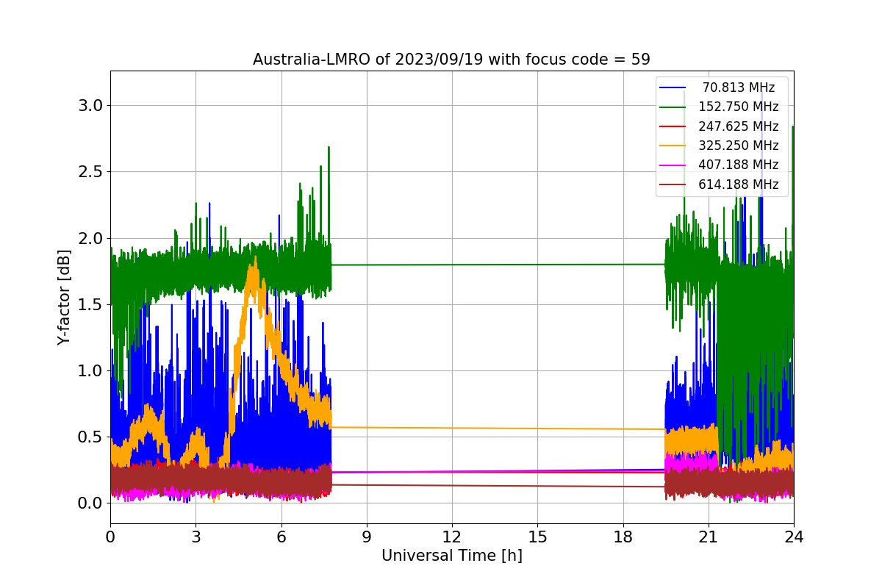The height and width of the screenshot is (588, 882).
Task: Click the orange line swatch in legend
Action: click(673, 146)
